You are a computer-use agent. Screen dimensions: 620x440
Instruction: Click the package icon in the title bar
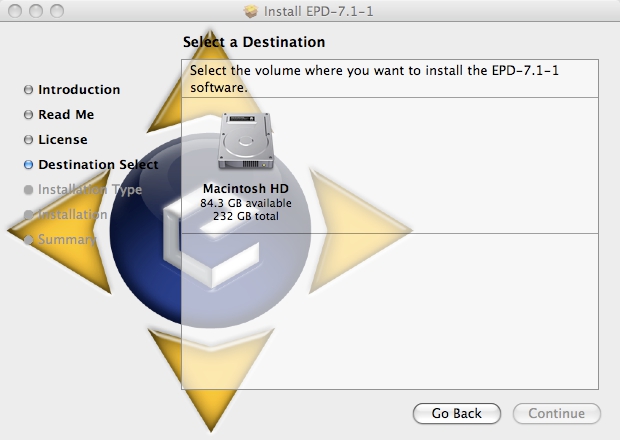tap(251, 11)
